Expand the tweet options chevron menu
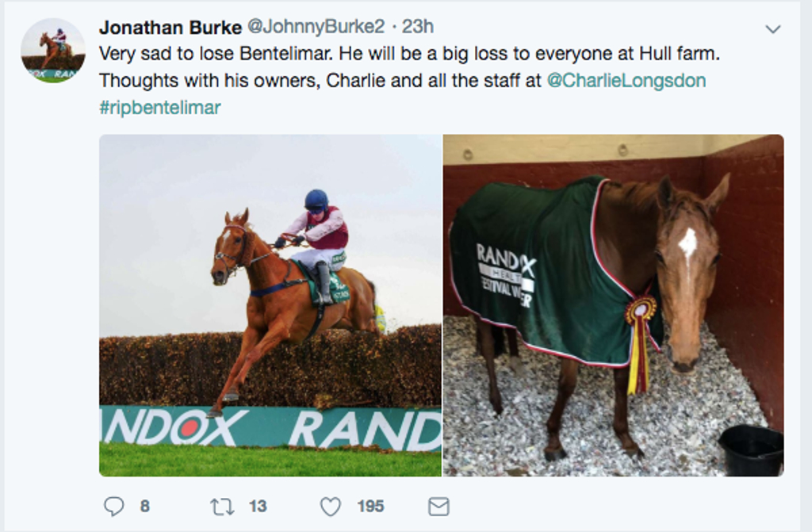The image size is (812, 532). (x=772, y=29)
